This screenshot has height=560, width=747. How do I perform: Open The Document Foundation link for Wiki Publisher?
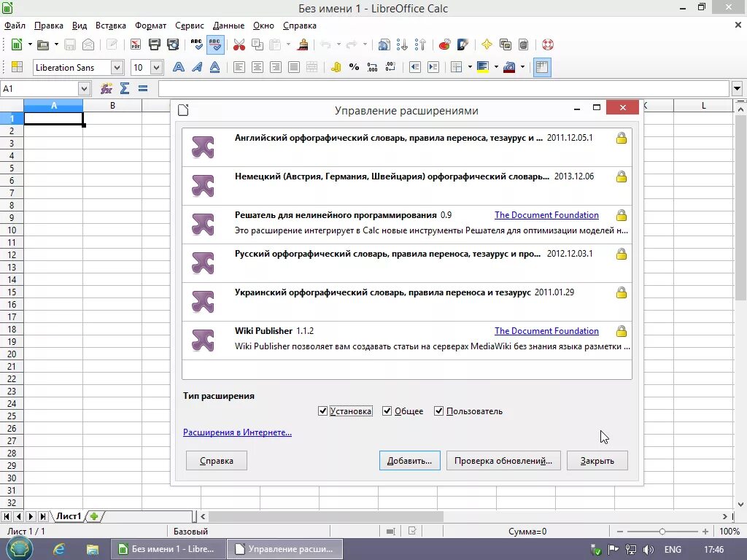pyautogui.click(x=546, y=331)
